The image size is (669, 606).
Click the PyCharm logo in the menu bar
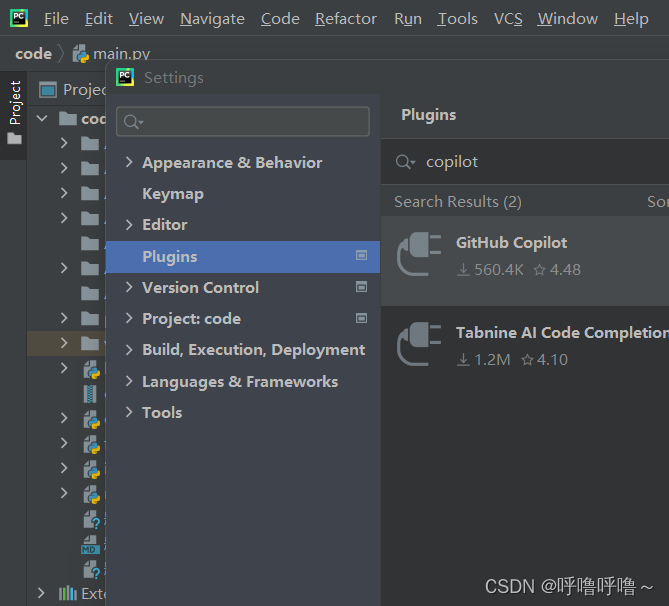19,18
